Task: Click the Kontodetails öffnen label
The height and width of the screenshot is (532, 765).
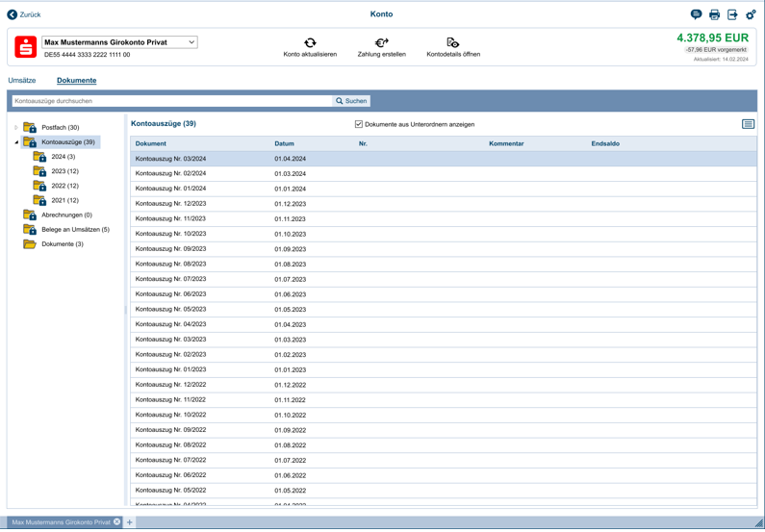Action: click(453, 54)
